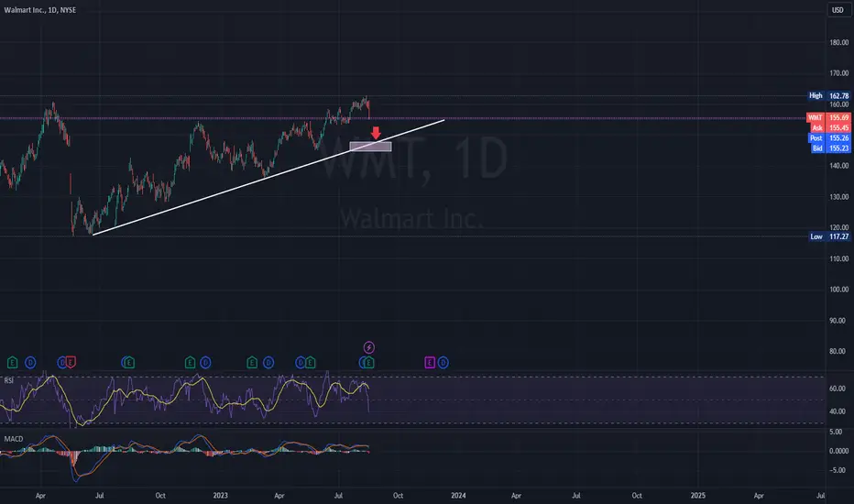Click the 100.00 price axis label
Viewport: 854px width, 504px height.
[x=838, y=290]
